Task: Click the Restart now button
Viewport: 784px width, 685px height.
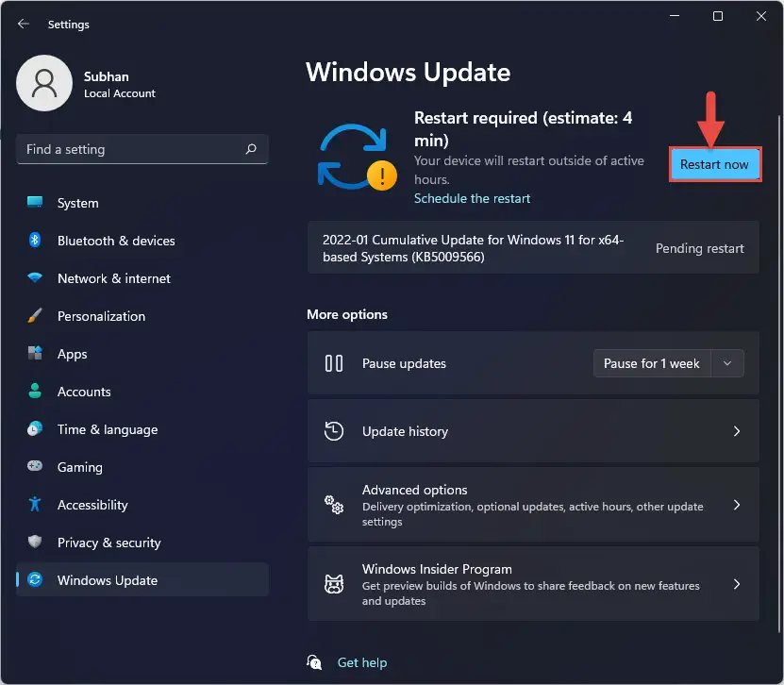Action: click(x=715, y=164)
